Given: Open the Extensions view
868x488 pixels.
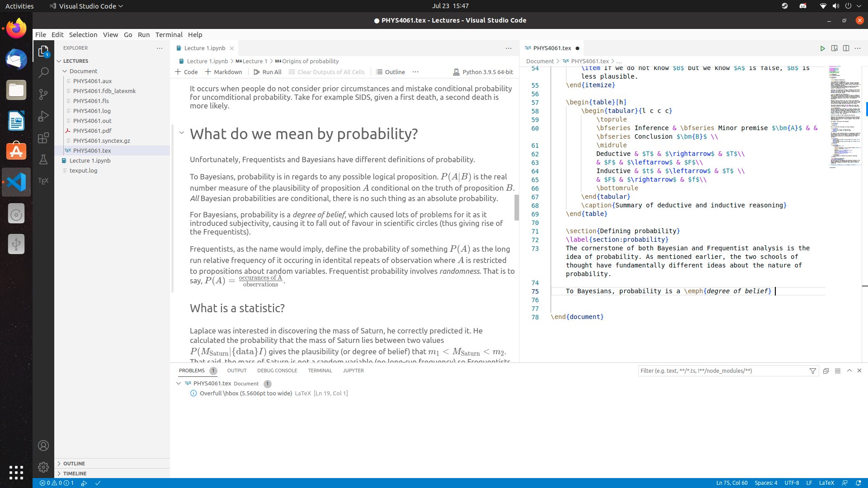Looking at the screenshot, I should click(x=43, y=138).
